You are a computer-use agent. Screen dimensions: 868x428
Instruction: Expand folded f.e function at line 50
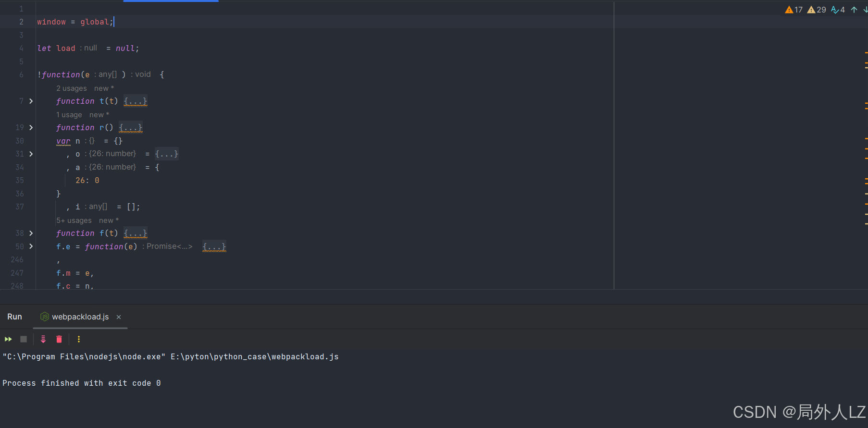31,246
